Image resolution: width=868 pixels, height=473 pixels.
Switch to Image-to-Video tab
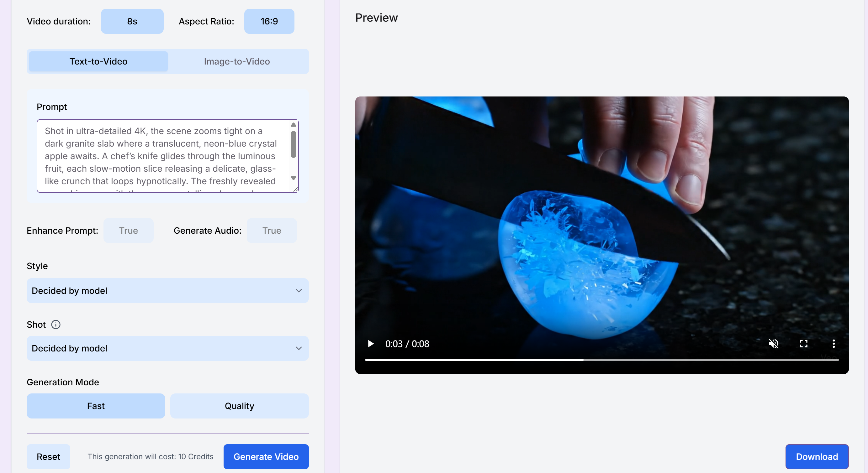(x=236, y=61)
